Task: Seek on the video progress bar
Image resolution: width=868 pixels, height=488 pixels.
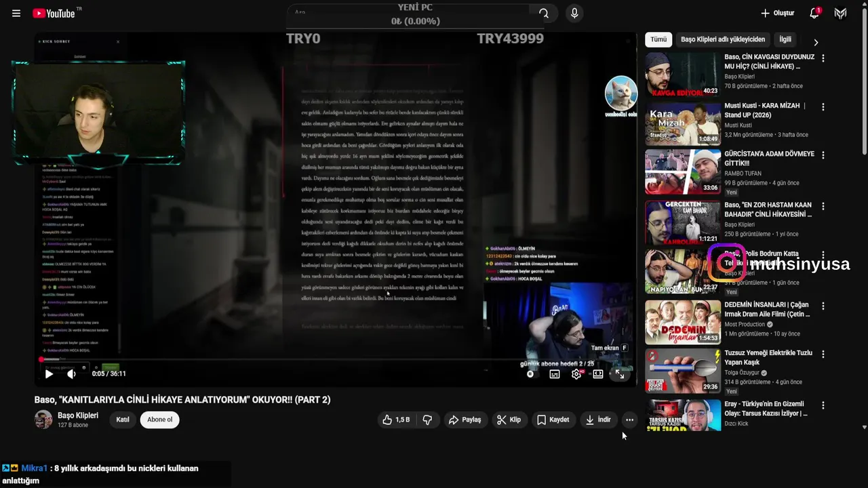Action: click(x=336, y=359)
